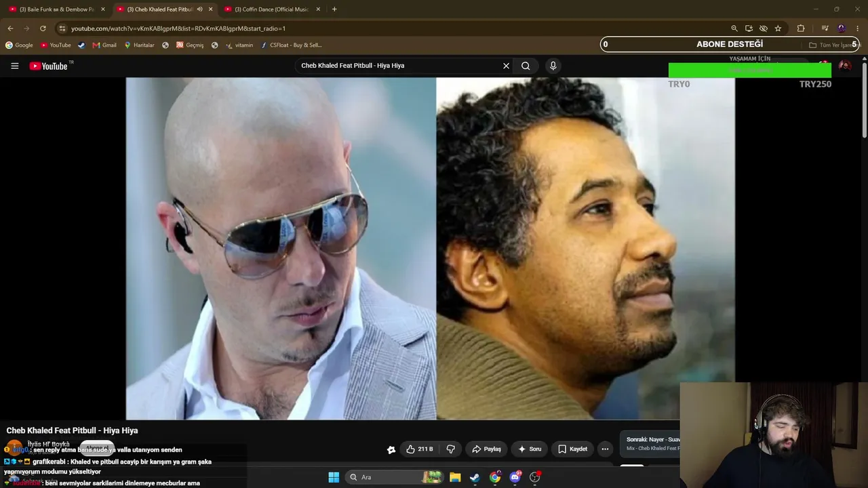This screenshot has width=868, height=488.
Task: Bookmark this page with the star
Action: 778,28
